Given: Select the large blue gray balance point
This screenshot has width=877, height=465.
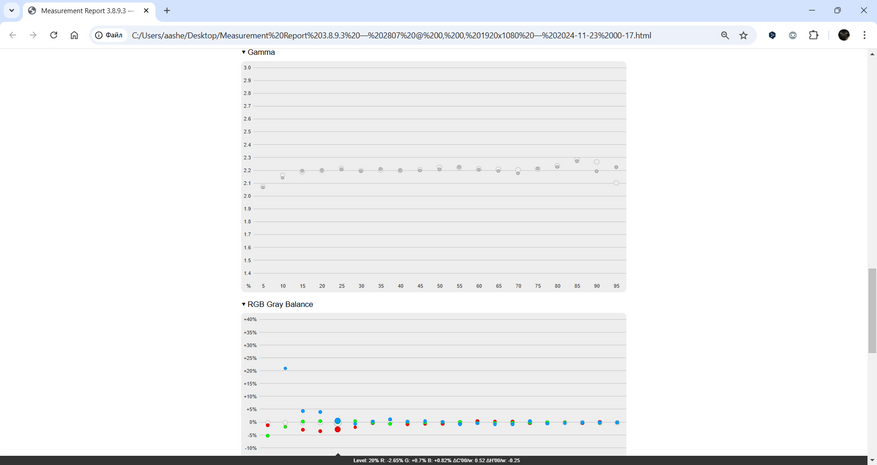Looking at the screenshot, I should (338, 421).
